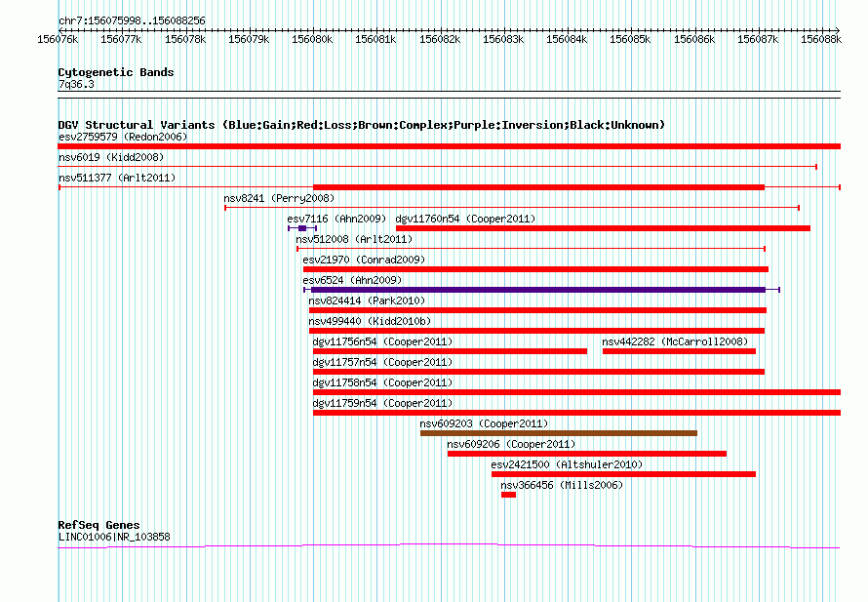Select the dgv11759n54 red bar
Viewport: 868px width, 602px height.
pos(576,413)
